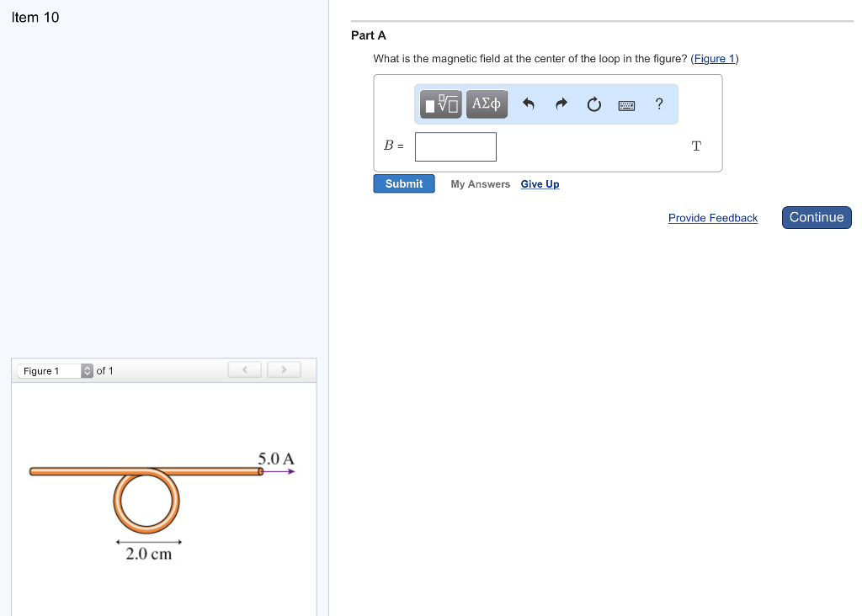Click the redo arrow icon
This screenshot has width=862, height=616.
click(x=561, y=104)
